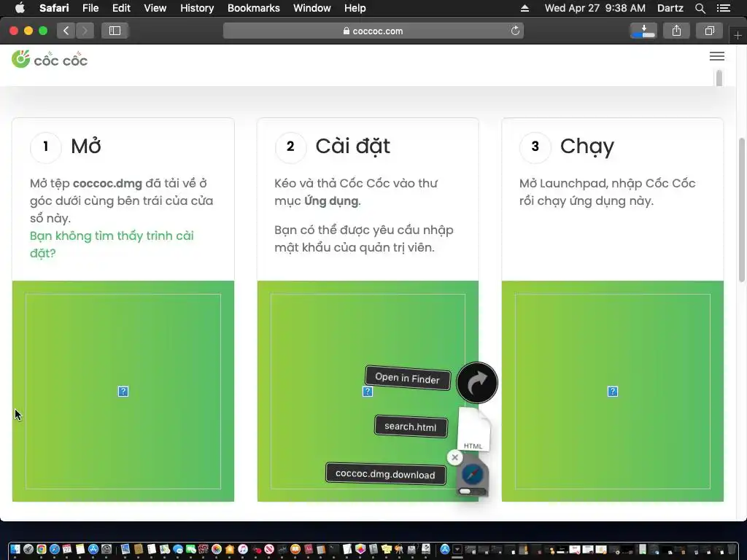Open Finder from the Dock
This screenshot has height=560, width=747.
(x=15, y=549)
